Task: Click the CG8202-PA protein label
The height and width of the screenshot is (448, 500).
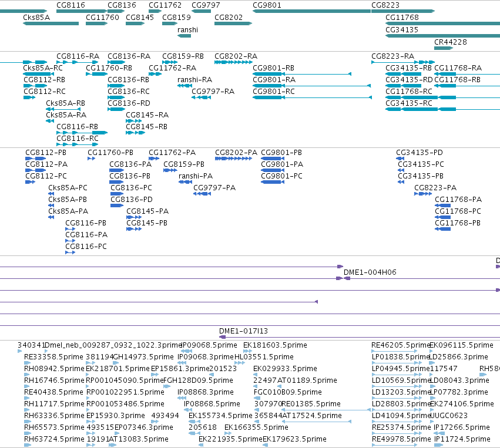Action: point(236,153)
